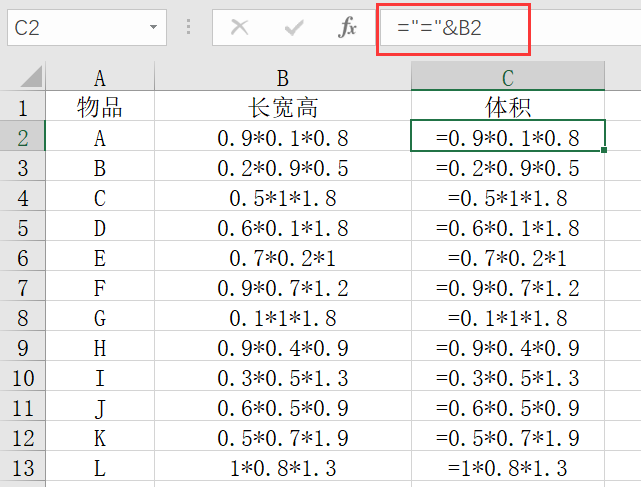This screenshot has height=487, width=641.
Task: Select row 1 header
Action: pos(22,106)
